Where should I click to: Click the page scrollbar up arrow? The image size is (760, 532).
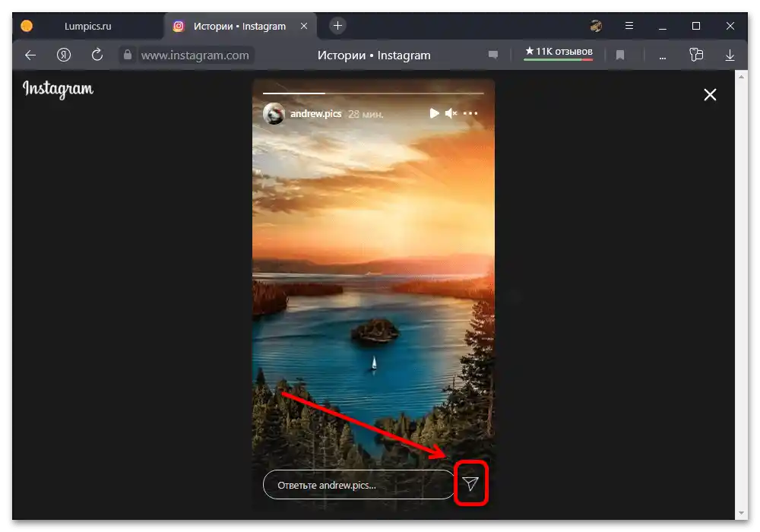(x=741, y=77)
